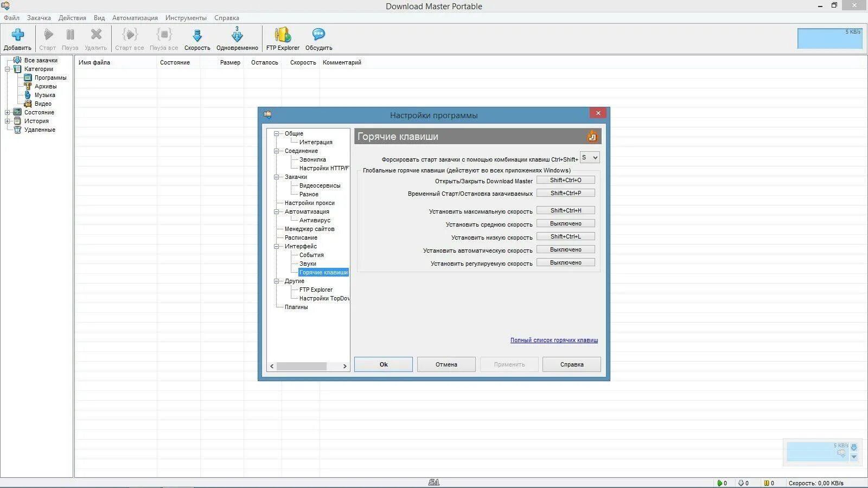Viewport: 868px width, 488px height.
Task: Change Shift+Ctrl+P temporary start/stop hotkey
Action: tap(566, 193)
